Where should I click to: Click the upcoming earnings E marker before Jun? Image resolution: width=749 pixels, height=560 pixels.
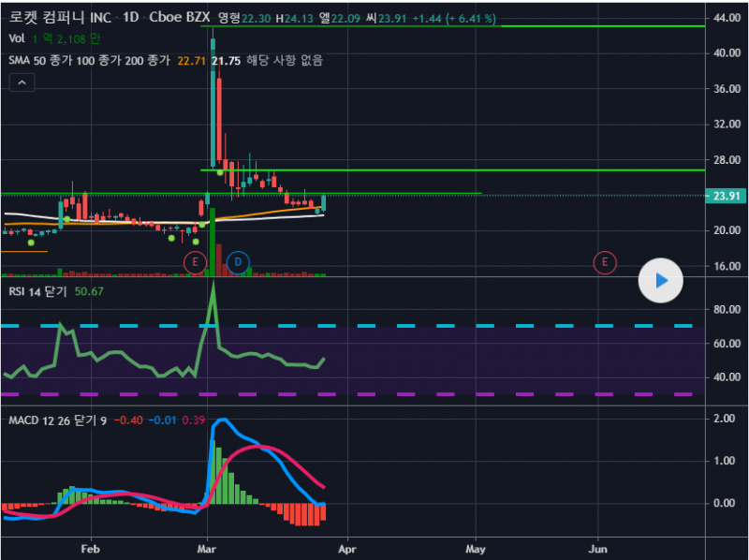[605, 262]
